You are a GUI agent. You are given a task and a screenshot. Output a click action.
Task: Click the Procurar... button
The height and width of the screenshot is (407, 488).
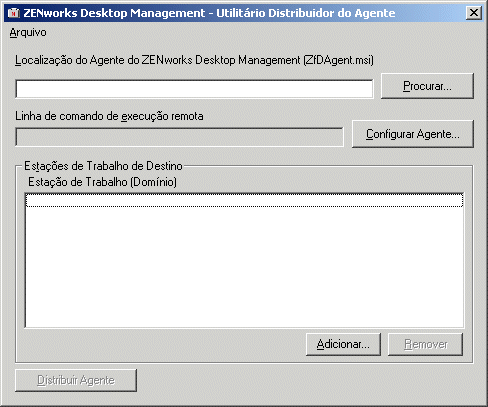[x=427, y=86]
